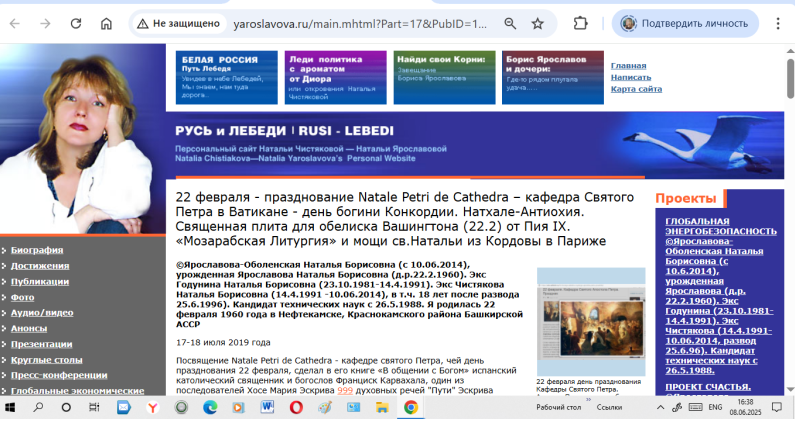Click the portrait photo of Natalia
795x422 pixels.
click(83, 139)
